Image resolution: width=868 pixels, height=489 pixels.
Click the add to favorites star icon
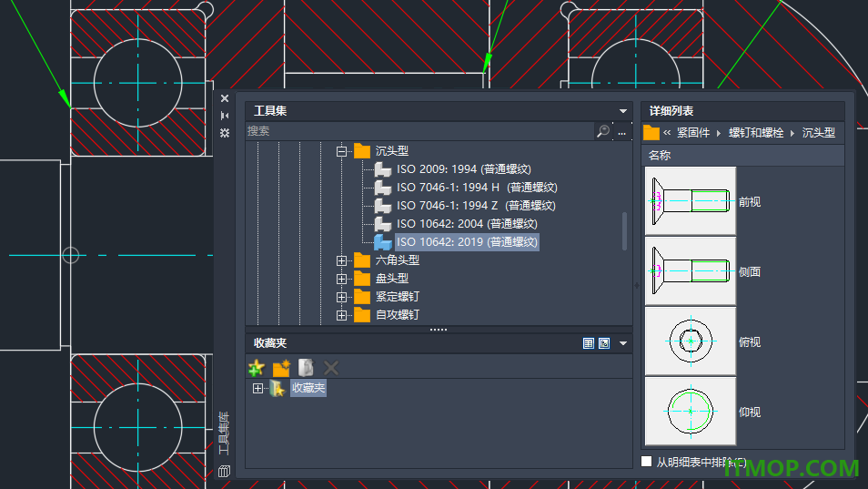(x=257, y=368)
